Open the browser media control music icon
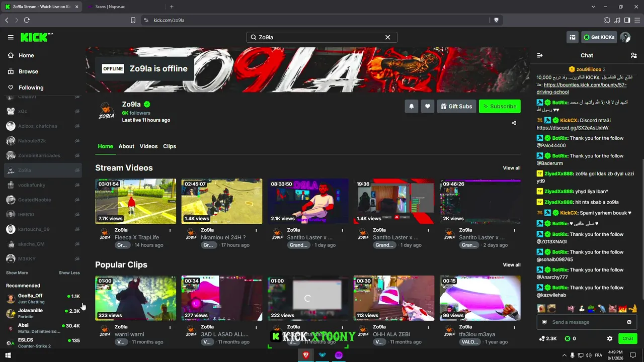This screenshot has height=362, width=644. tap(617, 20)
